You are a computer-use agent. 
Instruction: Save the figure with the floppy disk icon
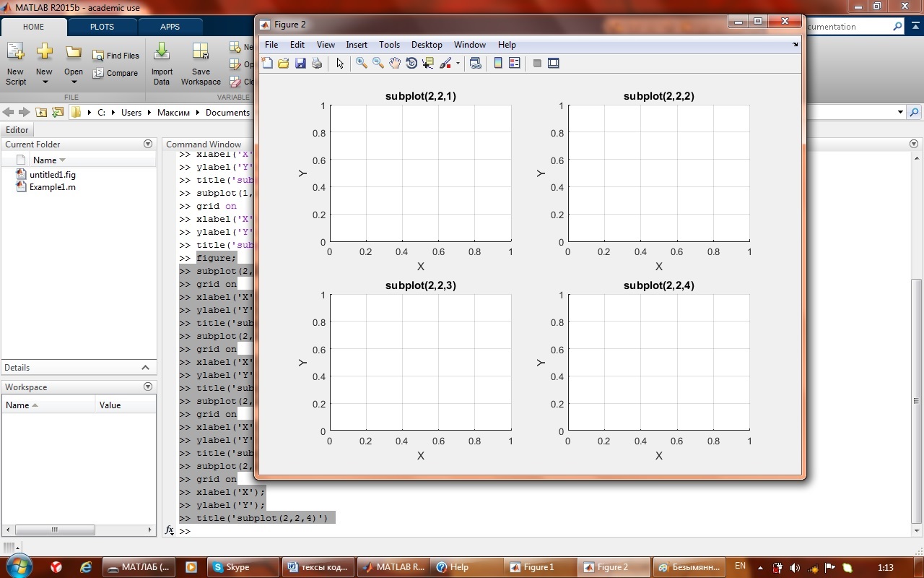pyautogui.click(x=300, y=64)
